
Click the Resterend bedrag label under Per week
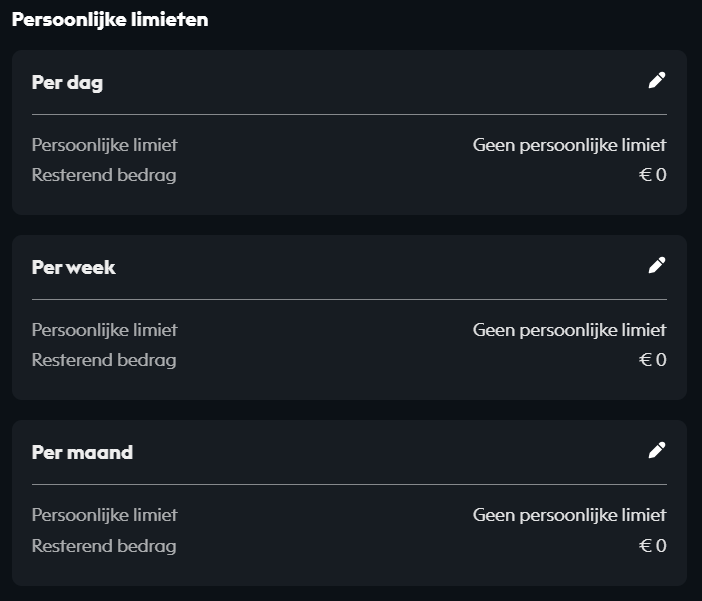click(x=104, y=360)
